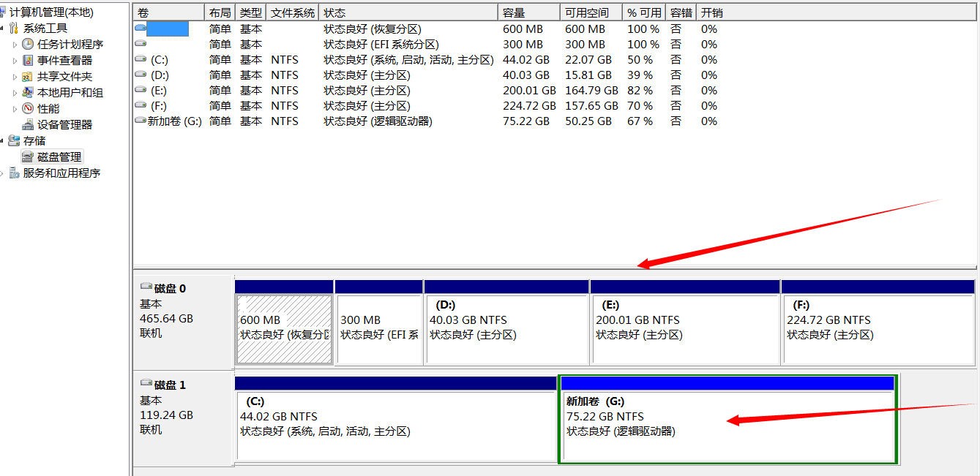The height and width of the screenshot is (476, 980).
Task: Open Device Manager (设备管理器) in tree
Action: point(64,125)
